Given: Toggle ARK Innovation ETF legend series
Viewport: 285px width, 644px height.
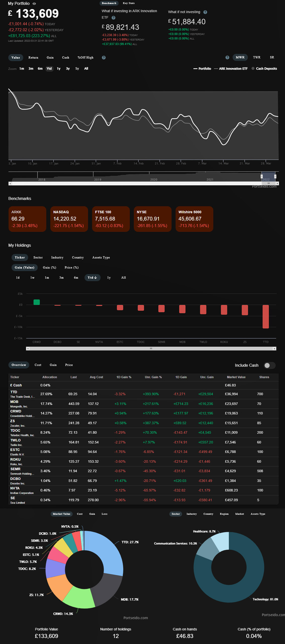Looking at the screenshot, I should pyautogui.click(x=231, y=69).
